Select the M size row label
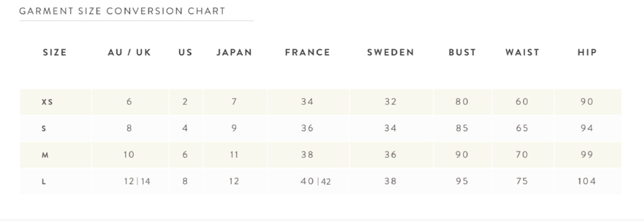 coord(45,155)
